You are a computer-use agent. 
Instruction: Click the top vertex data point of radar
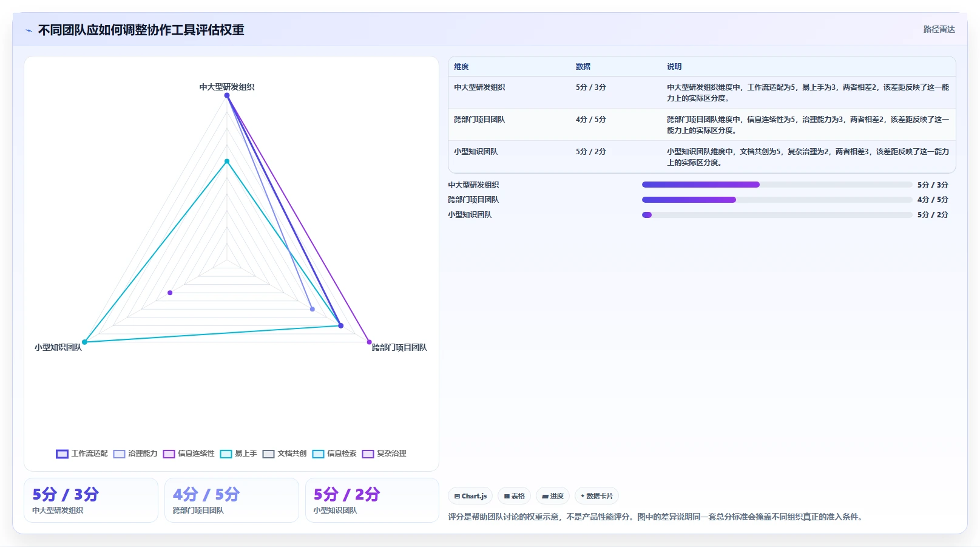227,95
